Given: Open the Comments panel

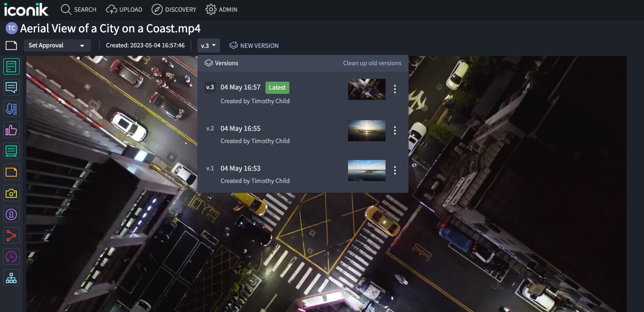Looking at the screenshot, I should (x=11, y=87).
